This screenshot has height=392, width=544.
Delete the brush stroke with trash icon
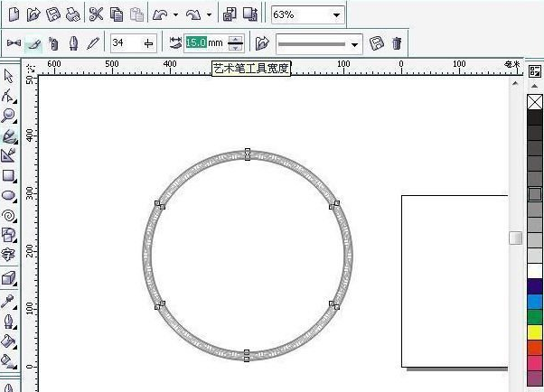tap(397, 43)
